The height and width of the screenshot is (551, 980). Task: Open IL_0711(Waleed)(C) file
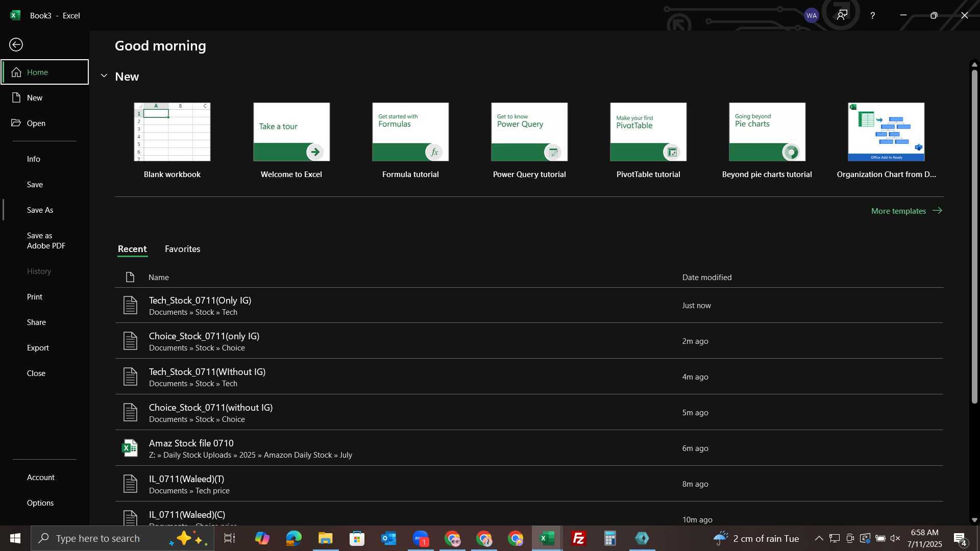[x=529, y=514]
